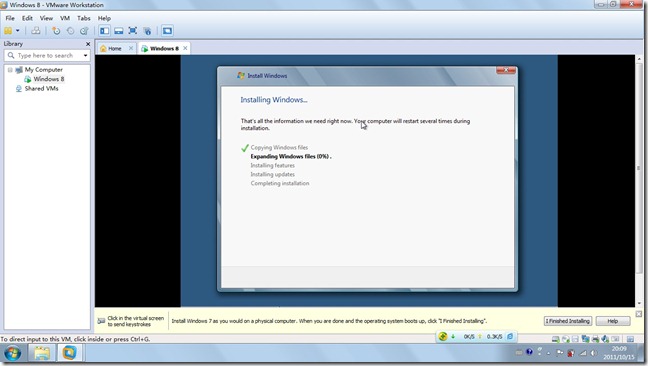Click the send Ctrl+Alt+Del toolbar icon
The width and height of the screenshot is (648, 366).
[x=36, y=31]
